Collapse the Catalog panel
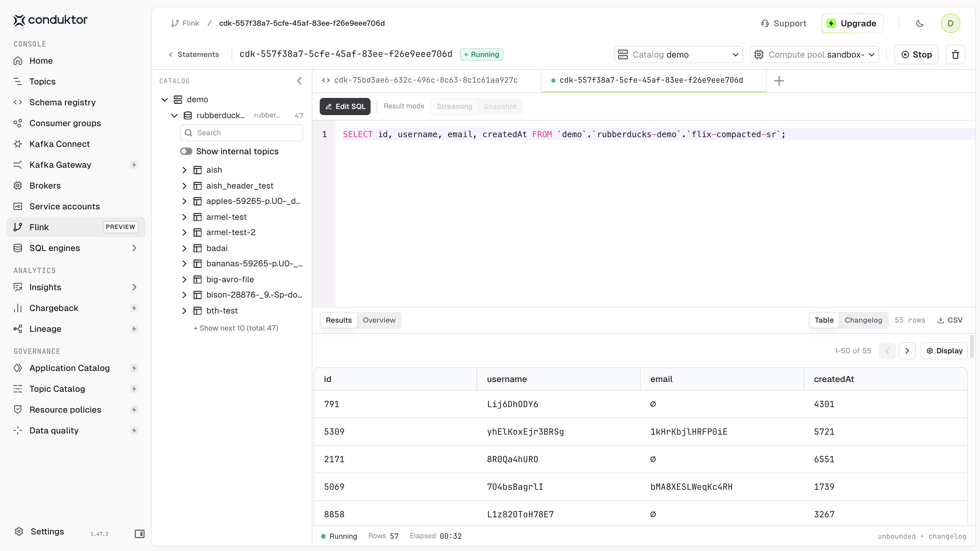This screenshot has height=551, width=980. [299, 81]
